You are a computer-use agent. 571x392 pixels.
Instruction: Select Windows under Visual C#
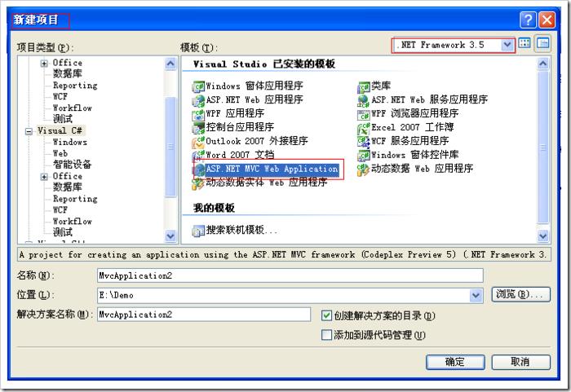[70, 143]
